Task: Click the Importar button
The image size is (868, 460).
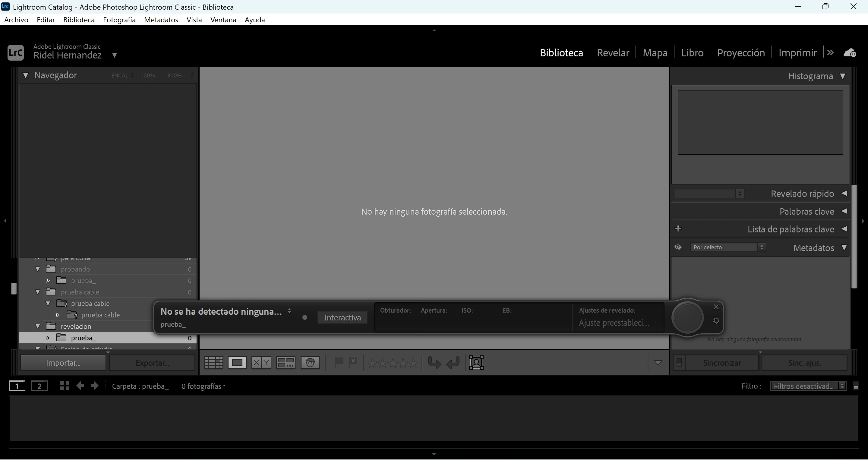Action: pyautogui.click(x=63, y=363)
